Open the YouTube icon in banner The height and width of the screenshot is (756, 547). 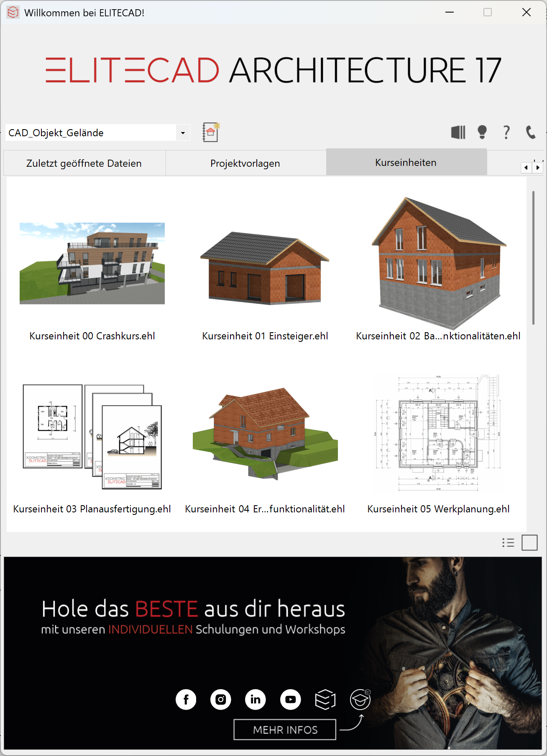tap(291, 699)
